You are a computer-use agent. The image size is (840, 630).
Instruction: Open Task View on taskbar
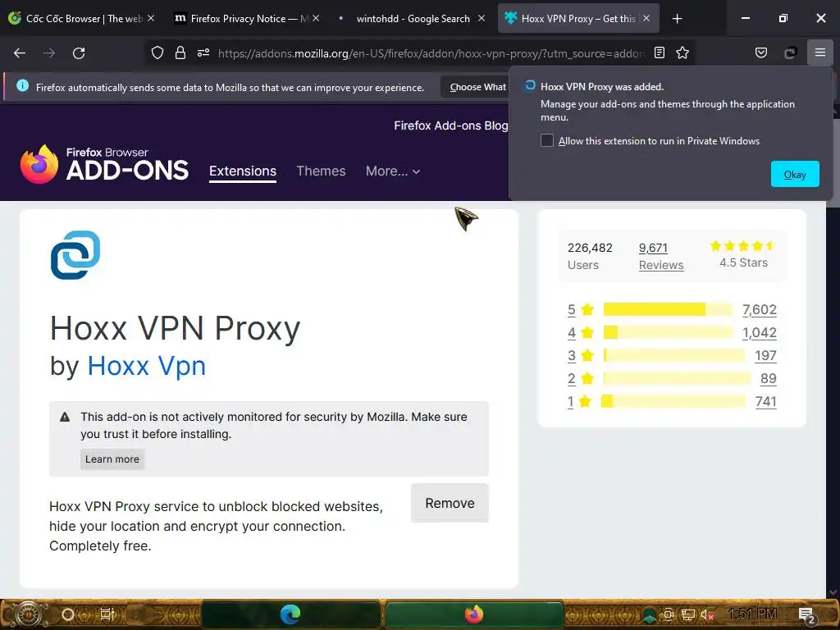coord(107,614)
